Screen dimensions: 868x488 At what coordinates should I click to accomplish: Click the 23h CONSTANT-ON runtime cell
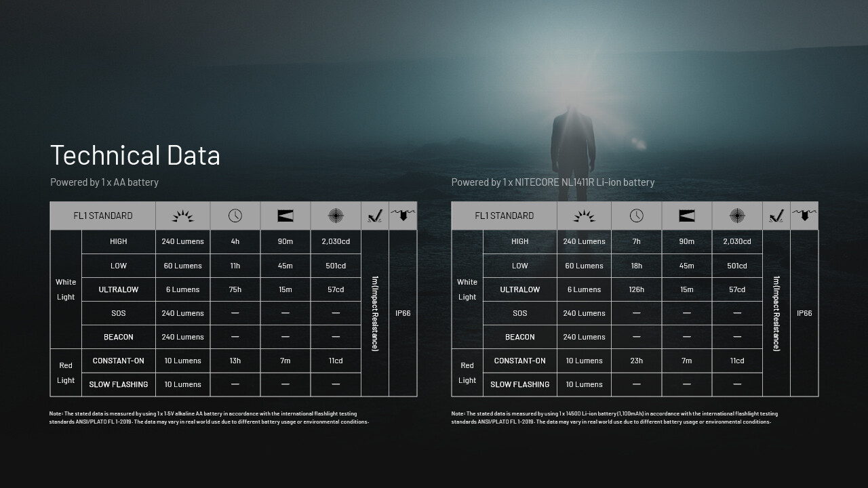point(636,361)
